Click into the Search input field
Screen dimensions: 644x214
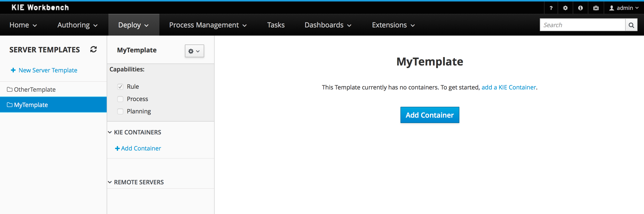[x=582, y=25]
